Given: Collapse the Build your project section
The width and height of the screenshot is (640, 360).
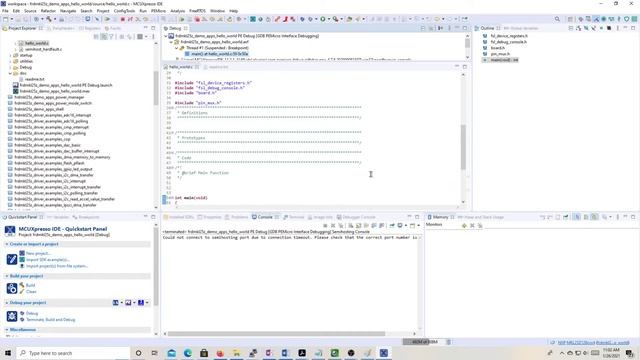Looking at the screenshot, I should click(7, 276).
